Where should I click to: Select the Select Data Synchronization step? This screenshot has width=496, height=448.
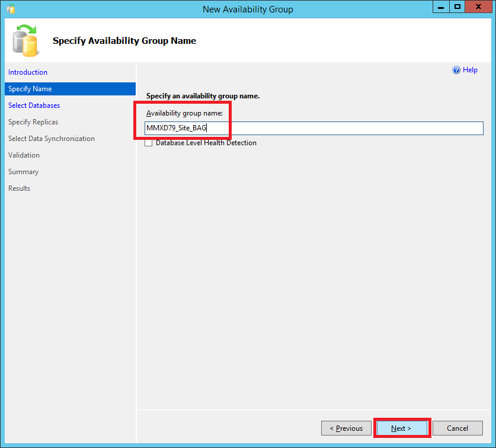(x=52, y=139)
